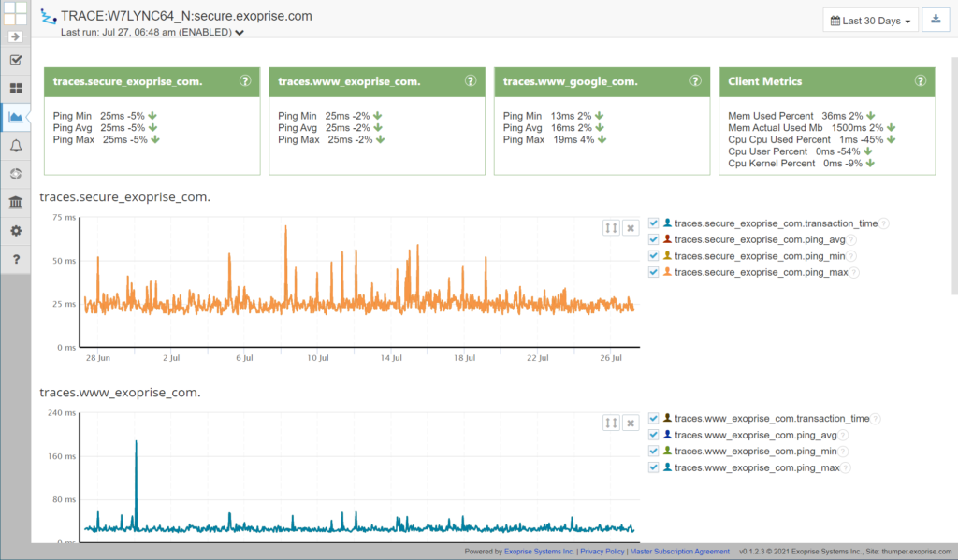Uncheck www_exoprise_com.ping_avg series
The height and width of the screenshot is (560, 958).
pos(653,435)
